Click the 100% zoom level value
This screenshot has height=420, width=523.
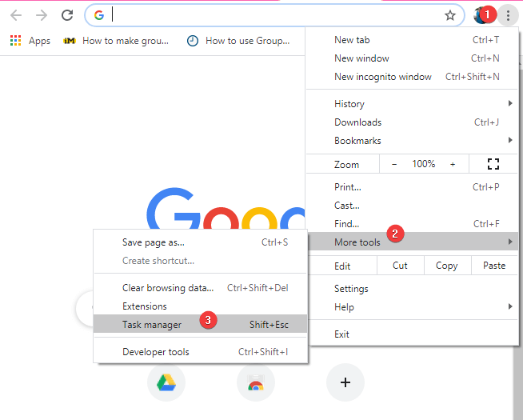[x=423, y=164]
